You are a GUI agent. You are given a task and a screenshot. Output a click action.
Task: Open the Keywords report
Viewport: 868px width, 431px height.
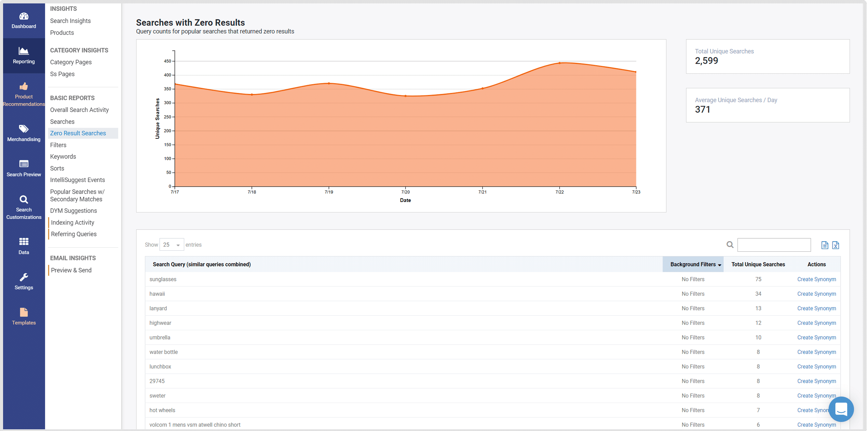pyautogui.click(x=63, y=156)
